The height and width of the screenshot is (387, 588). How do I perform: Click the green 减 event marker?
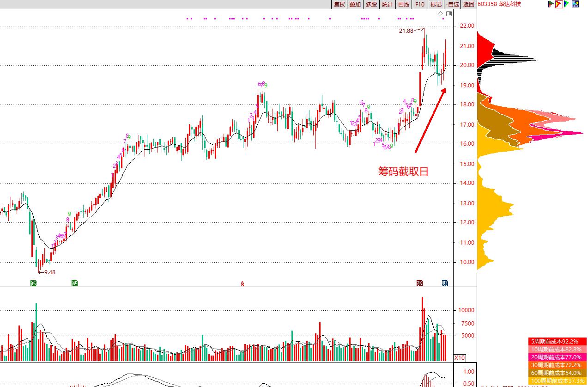point(74,283)
